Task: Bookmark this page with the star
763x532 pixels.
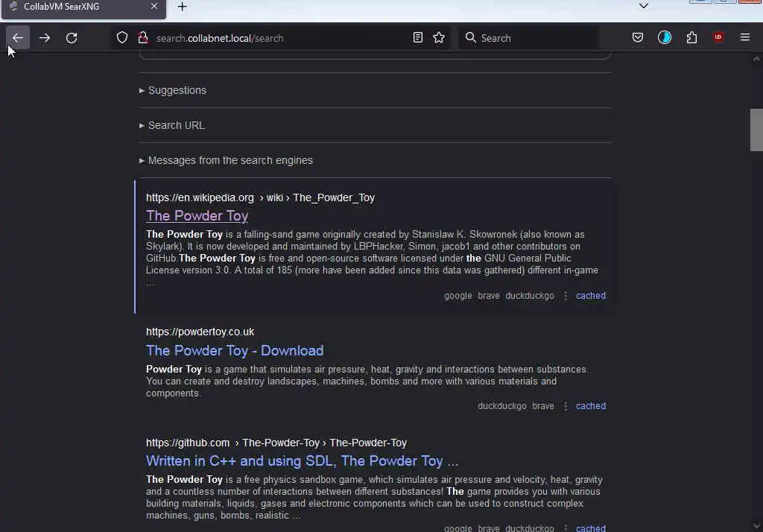Action: 439,37
